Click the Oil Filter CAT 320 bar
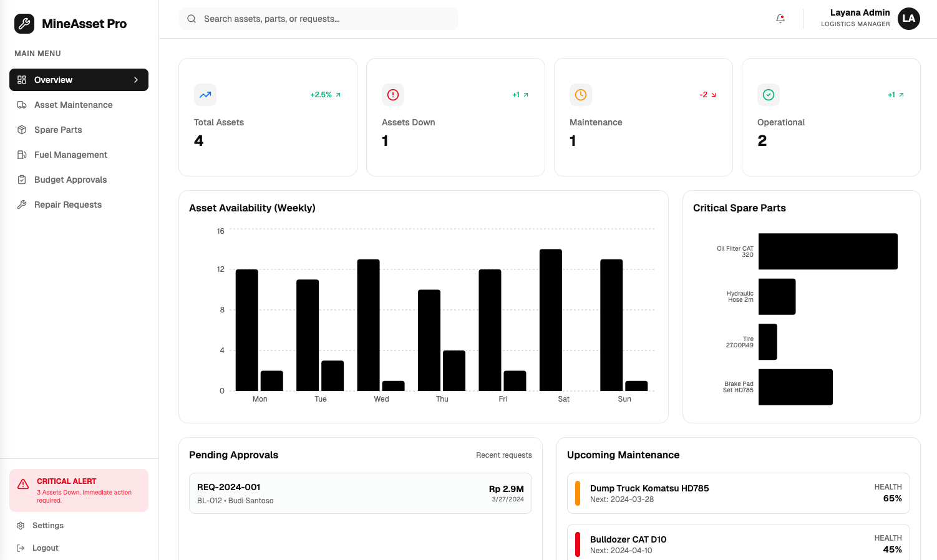 pos(827,251)
